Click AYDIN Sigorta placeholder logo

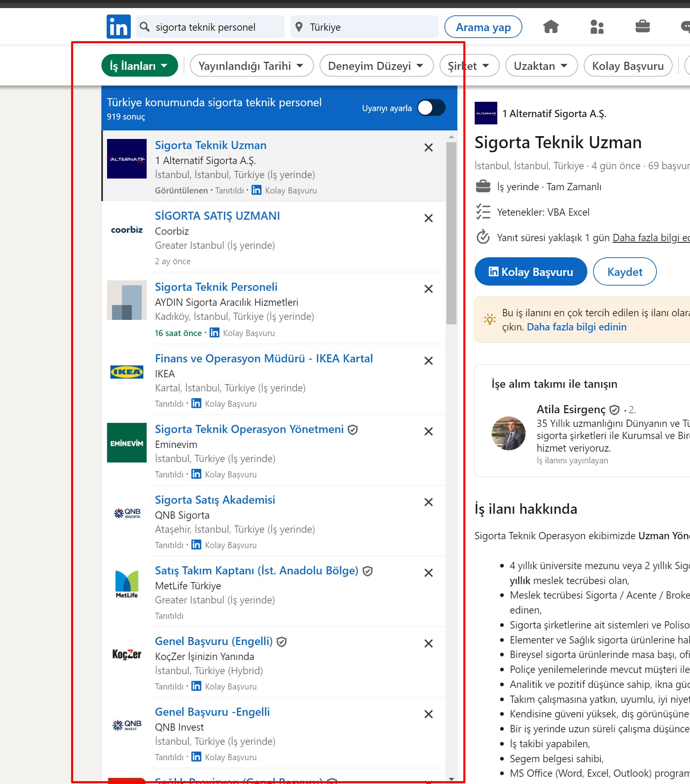[127, 300]
